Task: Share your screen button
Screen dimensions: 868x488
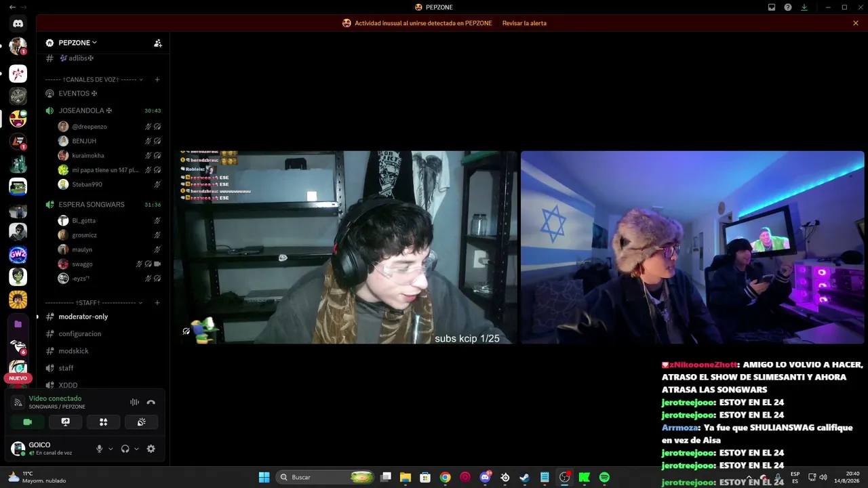Action: coord(65,422)
